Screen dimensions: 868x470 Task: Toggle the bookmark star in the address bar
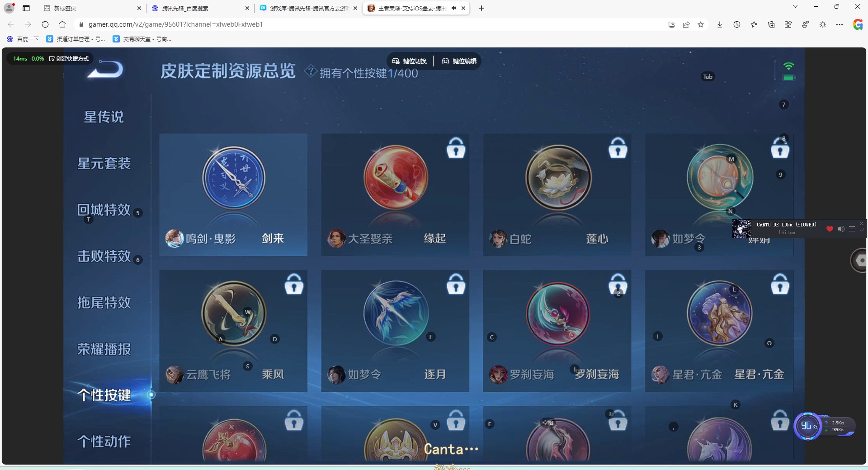click(701, 24)
